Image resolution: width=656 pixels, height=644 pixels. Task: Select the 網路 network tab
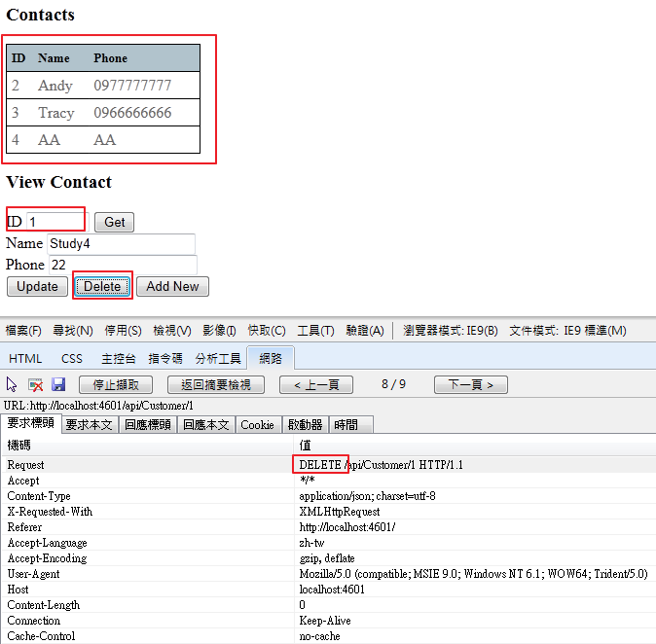click(271, 358)
